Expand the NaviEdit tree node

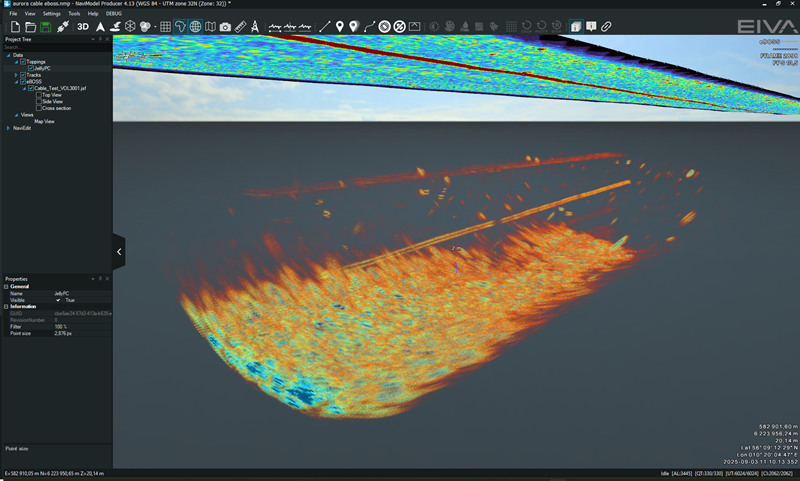tap(9, 128)
